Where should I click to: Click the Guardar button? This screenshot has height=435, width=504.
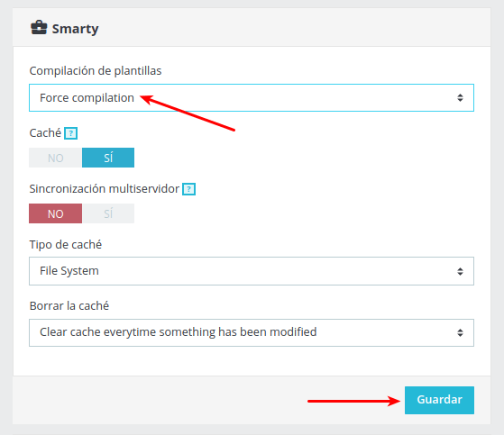click(439, 400)
